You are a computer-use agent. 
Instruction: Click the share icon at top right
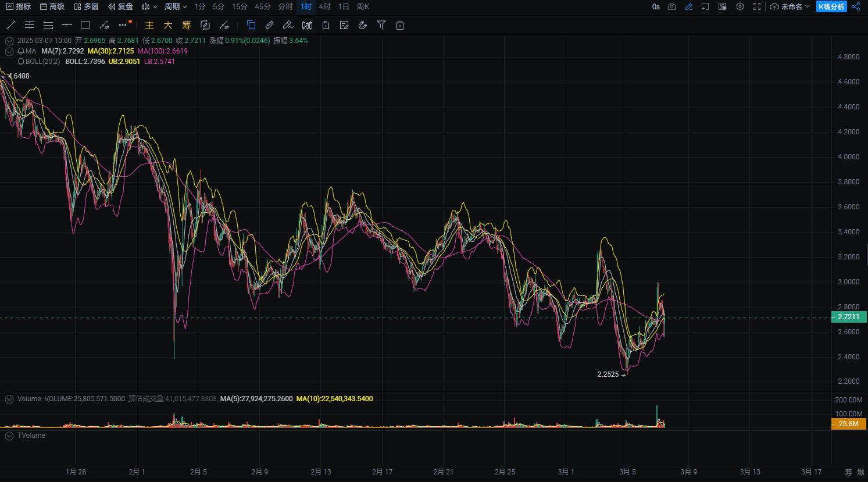[x=856, y=6]
